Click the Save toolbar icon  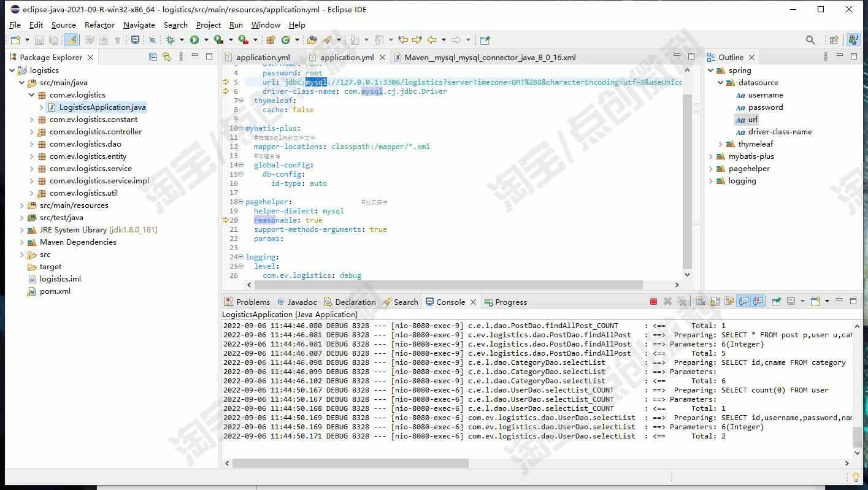click(39, 40)
